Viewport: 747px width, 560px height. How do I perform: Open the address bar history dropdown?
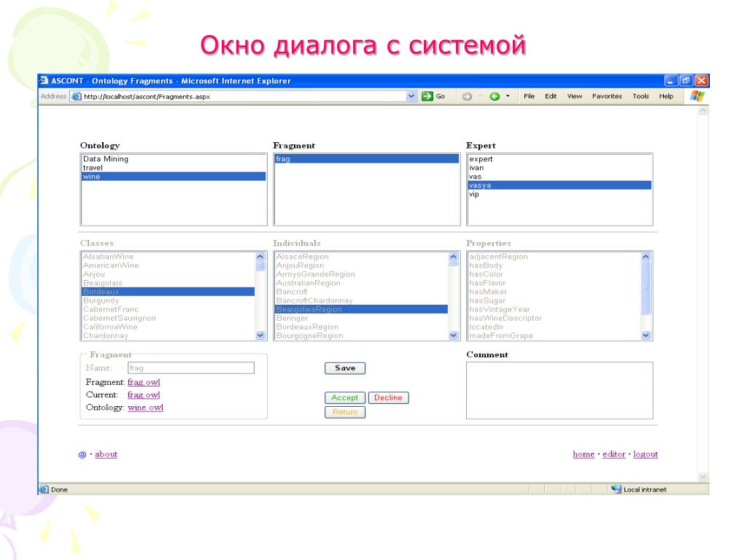pyautogui.click(x=411, y=96)
